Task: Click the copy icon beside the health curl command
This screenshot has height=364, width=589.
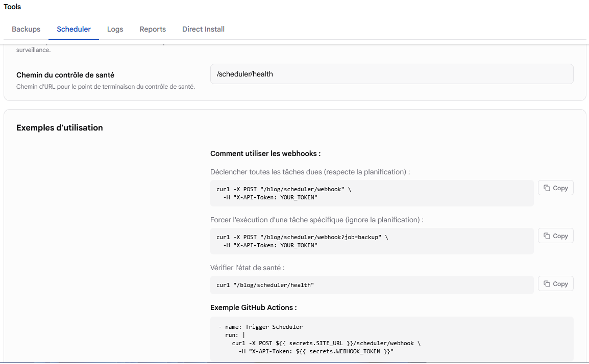Action: pos(547,284)
